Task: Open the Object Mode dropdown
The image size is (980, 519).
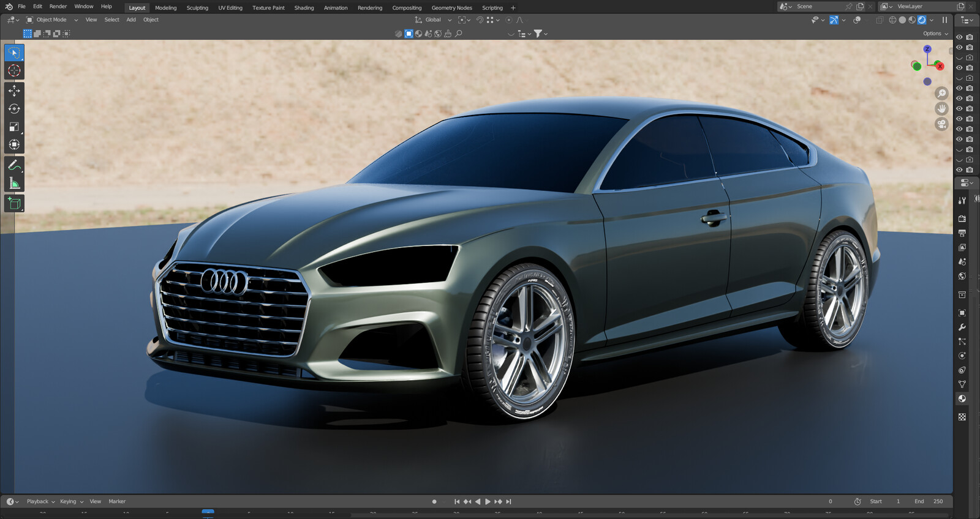Action: [52, 20]
